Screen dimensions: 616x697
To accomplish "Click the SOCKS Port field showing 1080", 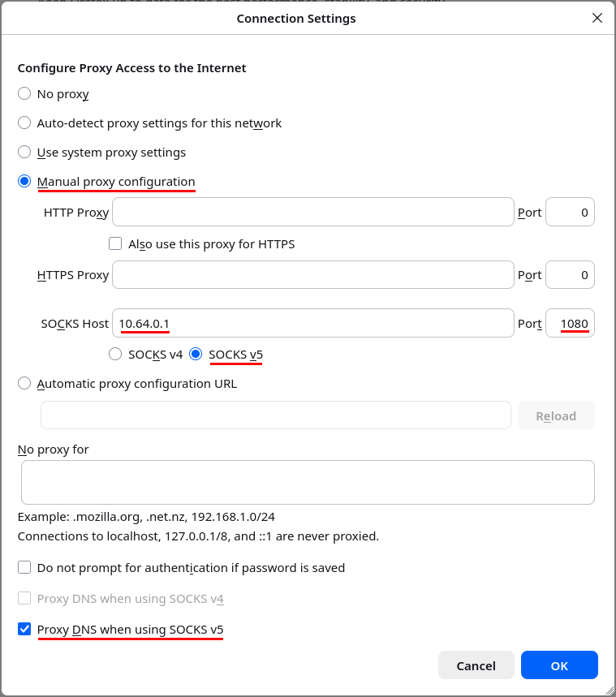I will (570, 323).
